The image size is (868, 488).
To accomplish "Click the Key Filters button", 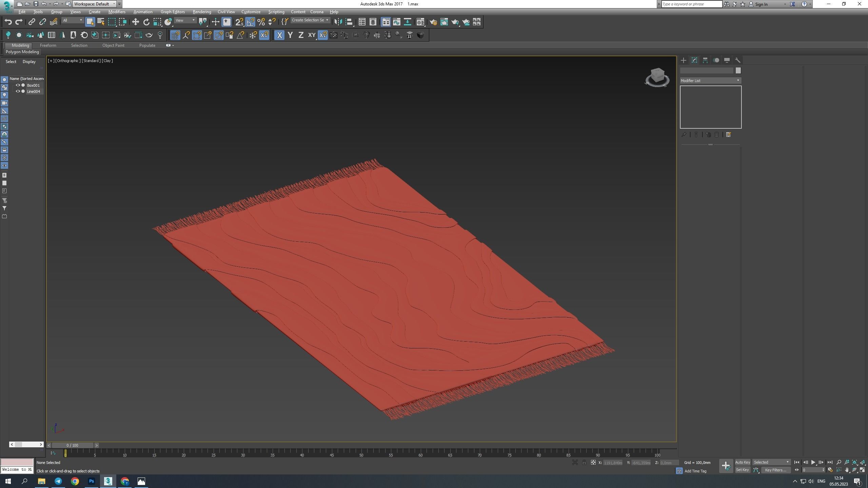I will pyautogui.click(x=775, y=470).
